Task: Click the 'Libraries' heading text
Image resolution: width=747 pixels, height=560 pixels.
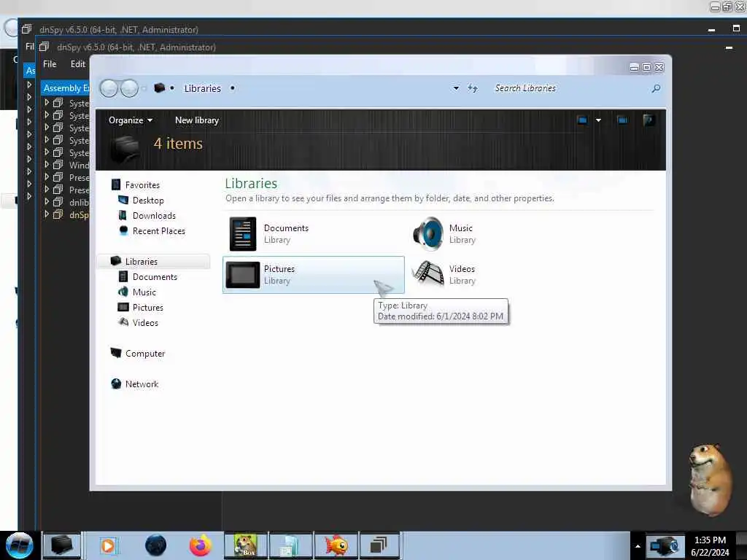Action: tap(251, 183)
